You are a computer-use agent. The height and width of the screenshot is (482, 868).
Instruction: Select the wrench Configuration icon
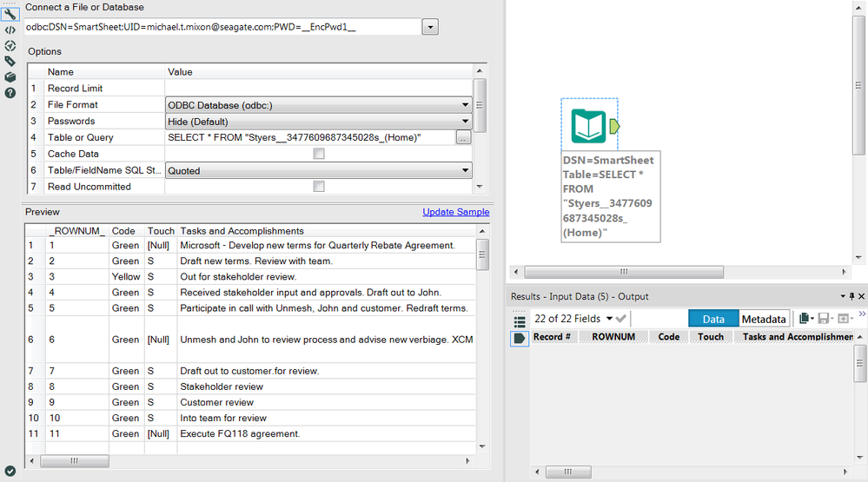(x=10, y=14)
